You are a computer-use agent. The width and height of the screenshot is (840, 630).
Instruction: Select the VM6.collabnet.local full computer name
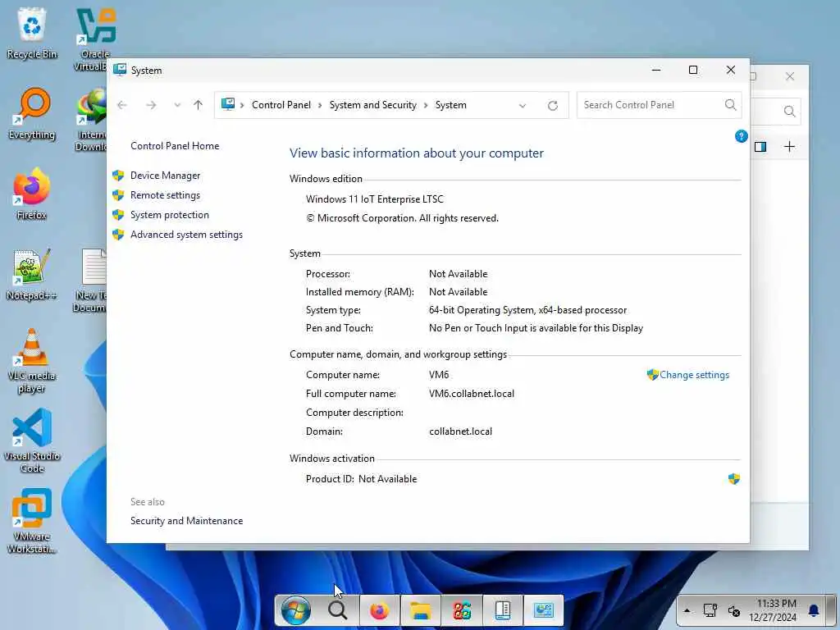472,394
